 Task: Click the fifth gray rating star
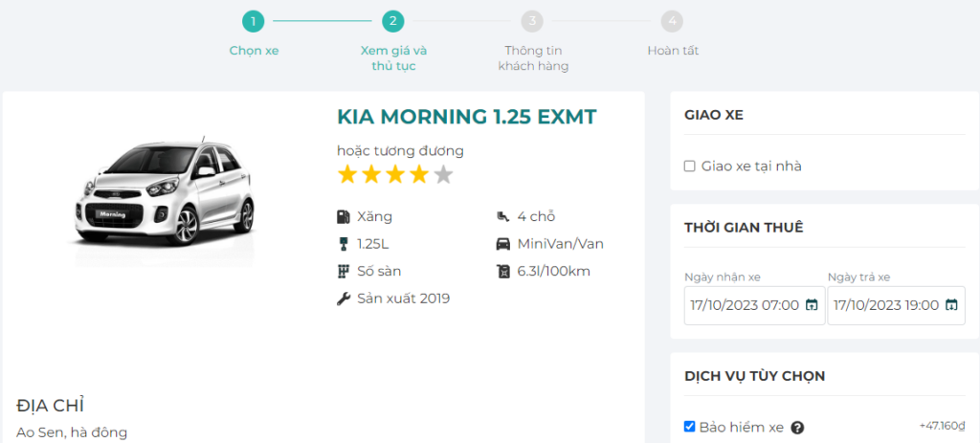[443, 174]
